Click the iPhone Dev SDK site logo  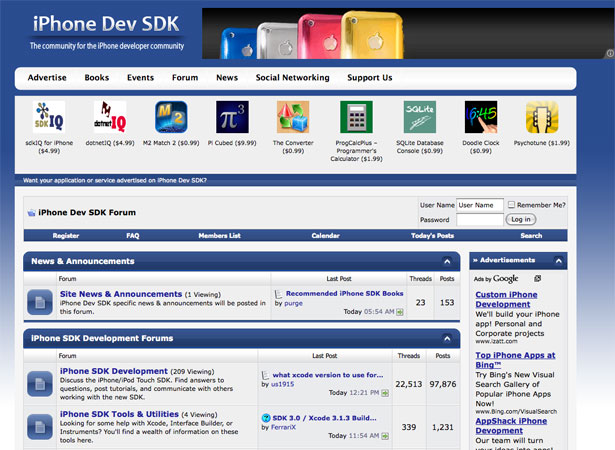click(106, 32)
